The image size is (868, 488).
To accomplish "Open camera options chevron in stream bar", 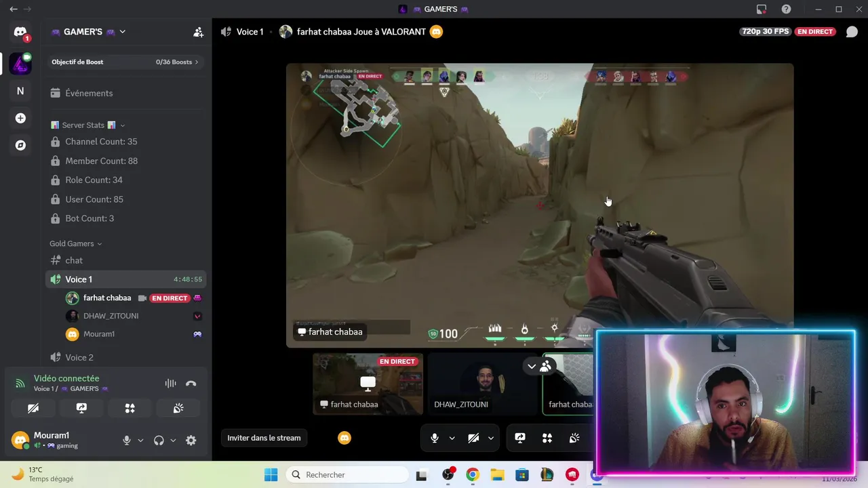I will [490, 438].
